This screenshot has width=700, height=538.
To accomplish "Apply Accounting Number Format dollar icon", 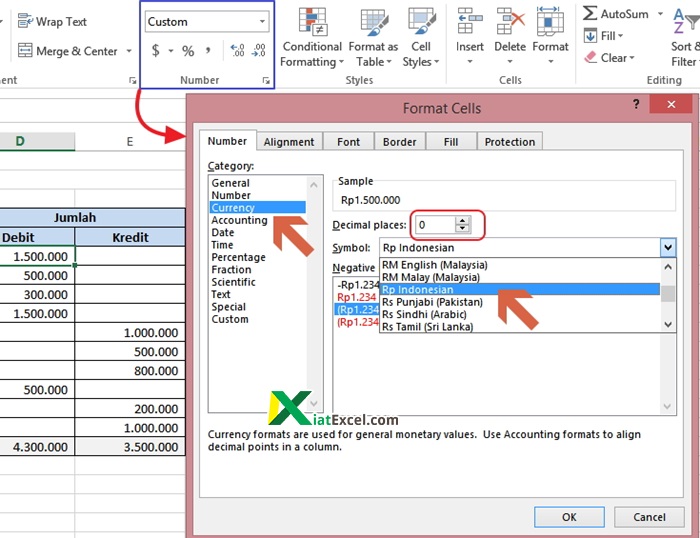I will (x=155, y=50).
